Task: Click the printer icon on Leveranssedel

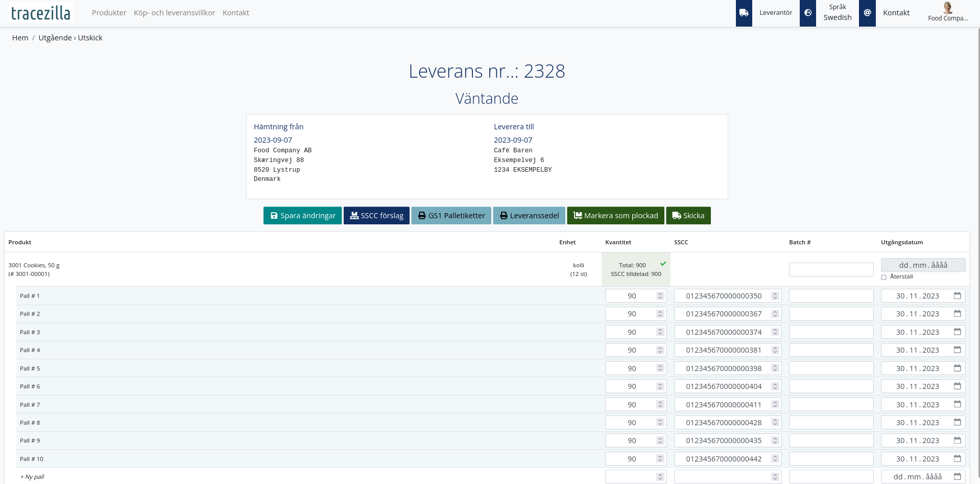Action: (504, 215)
